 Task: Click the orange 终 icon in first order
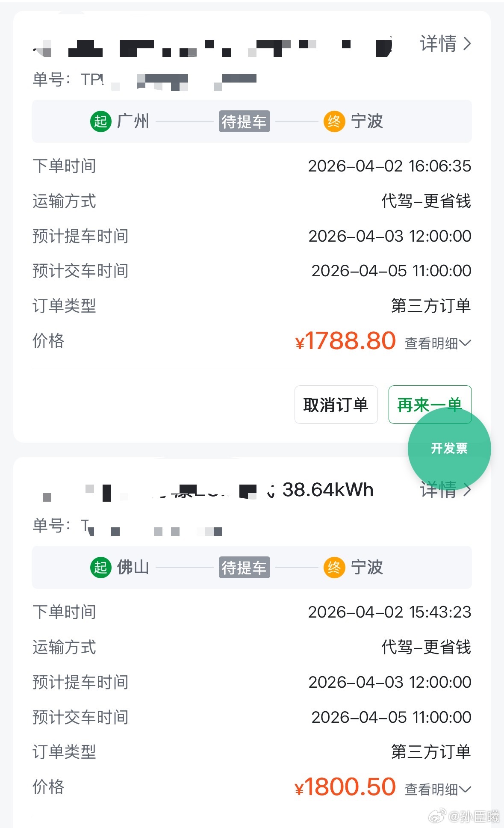[x=334, y=121]
